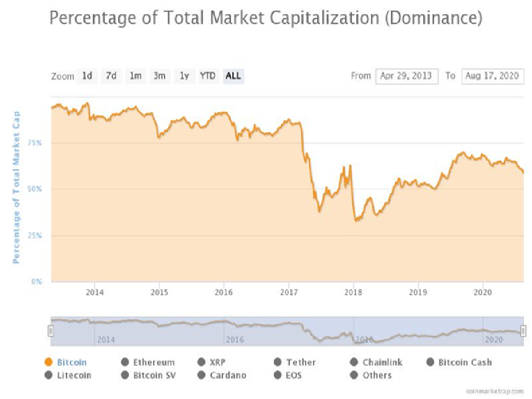This screenshot has height=399, width=532.
Task: Click the Chainlink legend dot icon
Action: tap(354, 362)
